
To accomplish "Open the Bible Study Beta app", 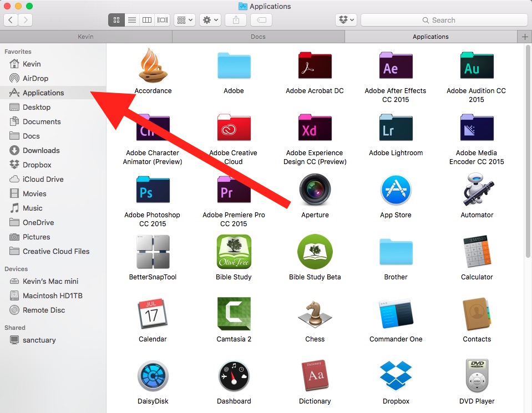I will click(315, 252).
